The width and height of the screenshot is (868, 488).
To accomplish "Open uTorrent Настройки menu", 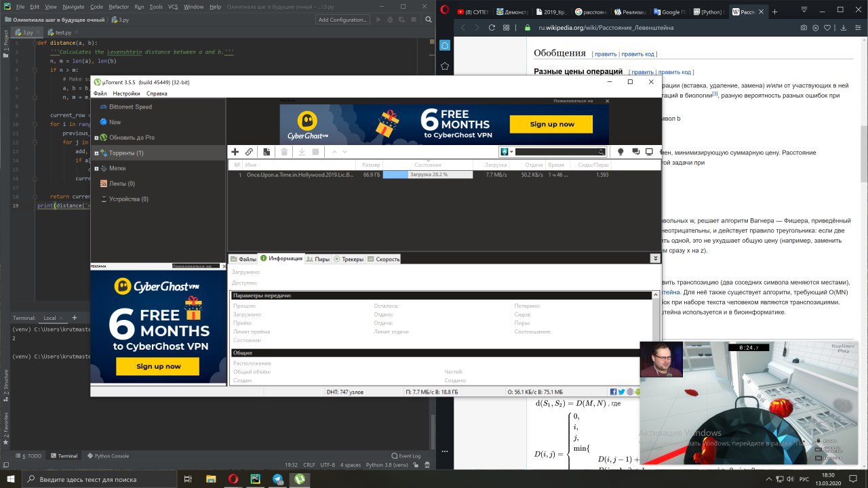I will pyautogui.click(x=126, y=94).
